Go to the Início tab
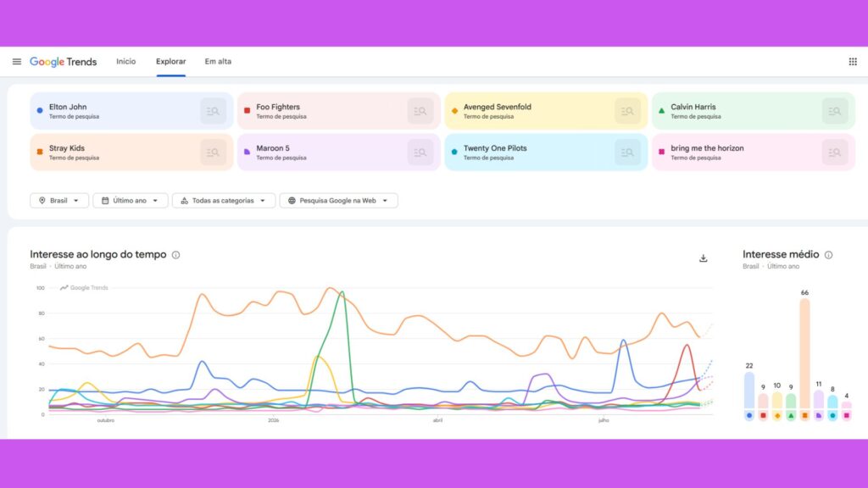This screenshot has width=868, height=488. (x=125, y=61)
